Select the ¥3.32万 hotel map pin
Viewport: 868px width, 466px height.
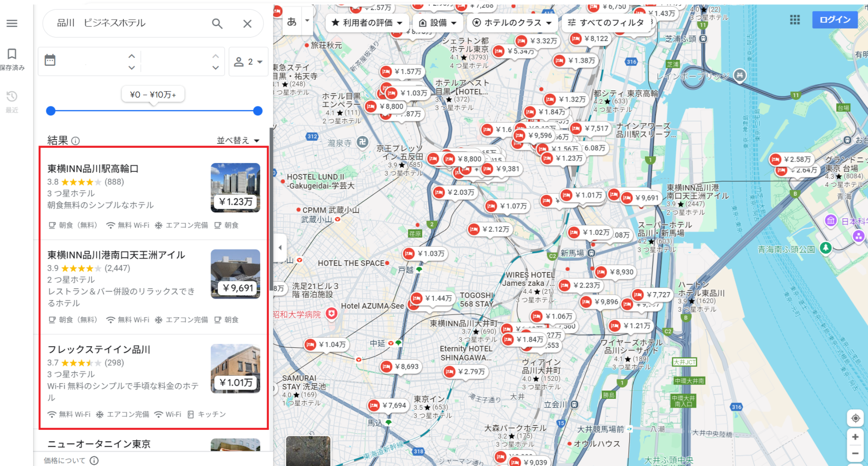[x=537, y=41]
